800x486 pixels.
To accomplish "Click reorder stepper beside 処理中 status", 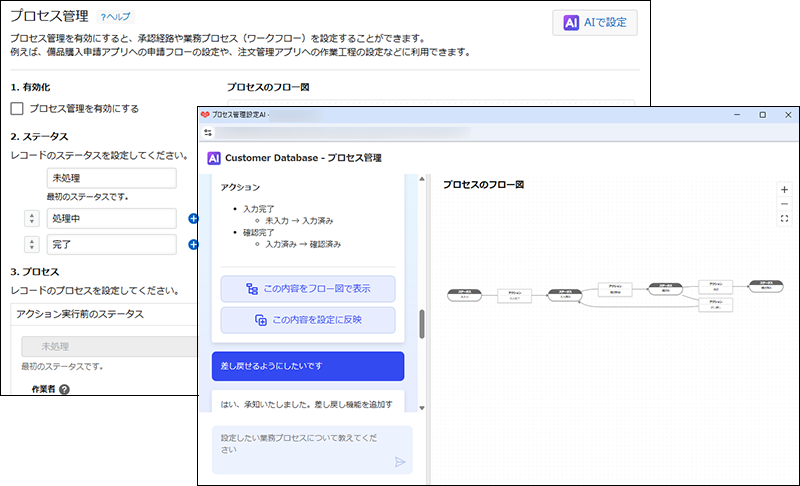I will click(32, 218).
